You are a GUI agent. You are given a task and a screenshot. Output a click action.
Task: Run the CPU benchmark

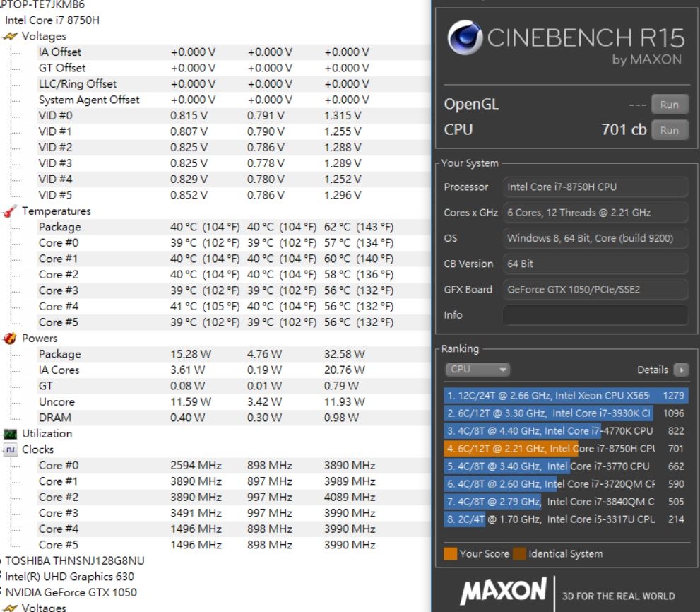[670, 130]
